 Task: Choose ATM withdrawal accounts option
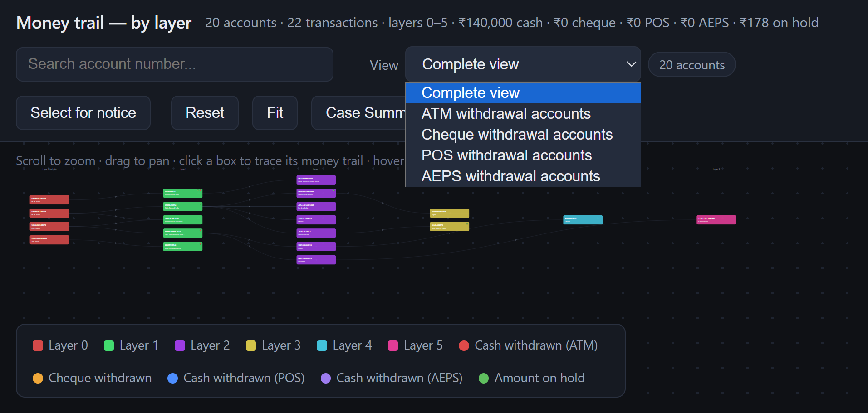point(523,114)
